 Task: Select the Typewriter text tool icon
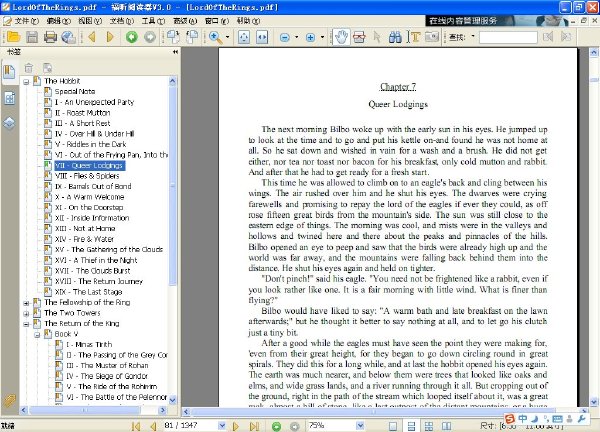pyautogui.click(x=414, y=37)
